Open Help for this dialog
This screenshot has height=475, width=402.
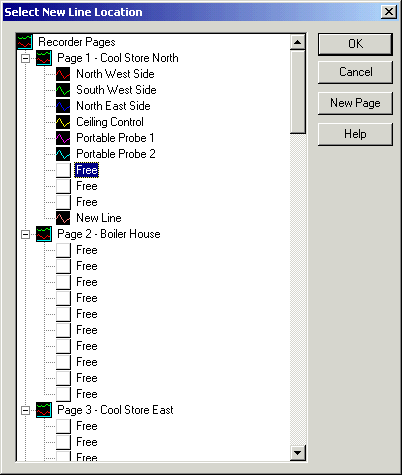tap(355, 134)
